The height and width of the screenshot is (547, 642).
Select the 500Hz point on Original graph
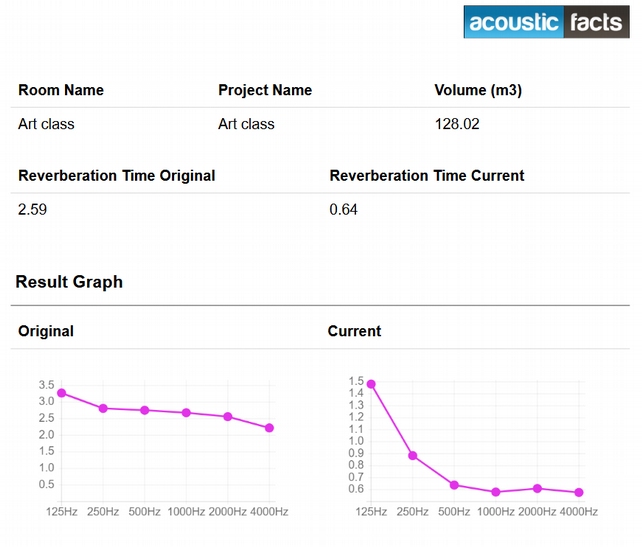pos(145,410)
